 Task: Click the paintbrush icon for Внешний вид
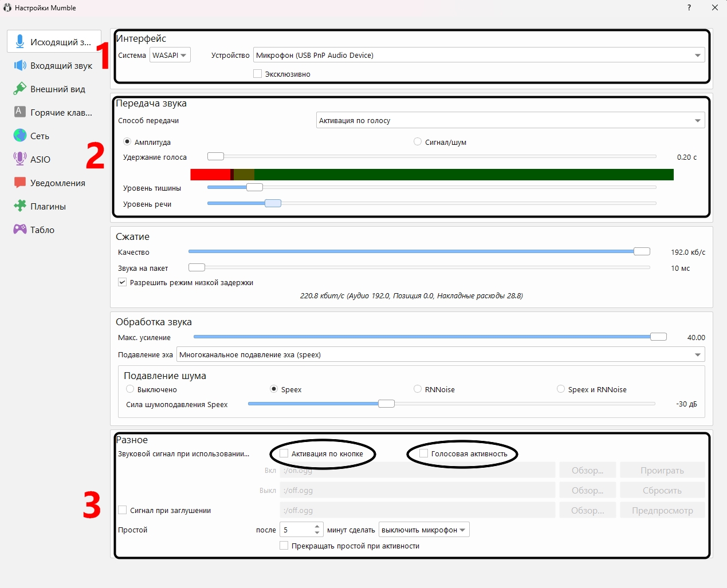pos(20,89)
